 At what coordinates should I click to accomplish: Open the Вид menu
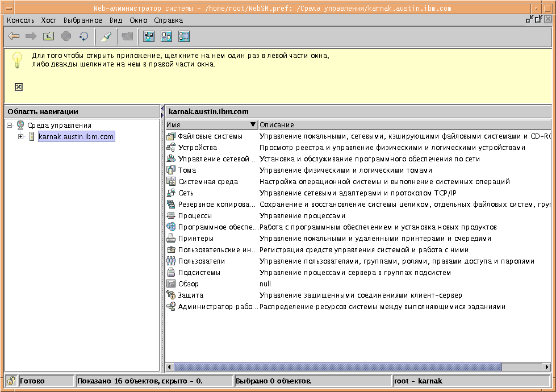tap(116, 20)
